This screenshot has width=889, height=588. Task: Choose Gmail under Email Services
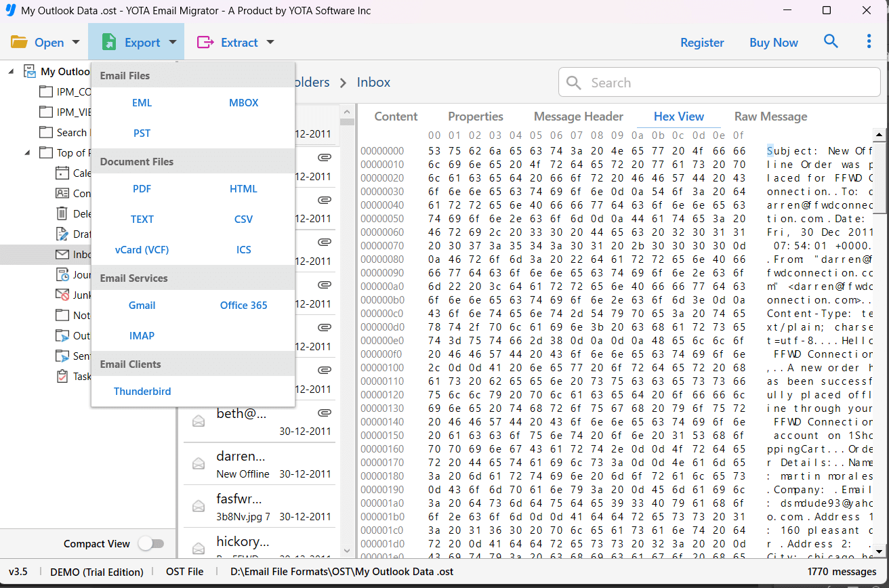click(x=142, y=306)
